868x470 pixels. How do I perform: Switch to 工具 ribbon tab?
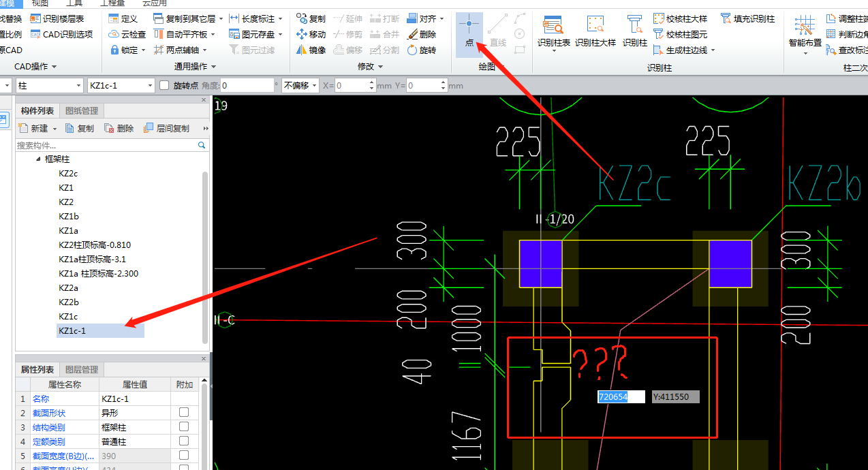coord(74,3)
